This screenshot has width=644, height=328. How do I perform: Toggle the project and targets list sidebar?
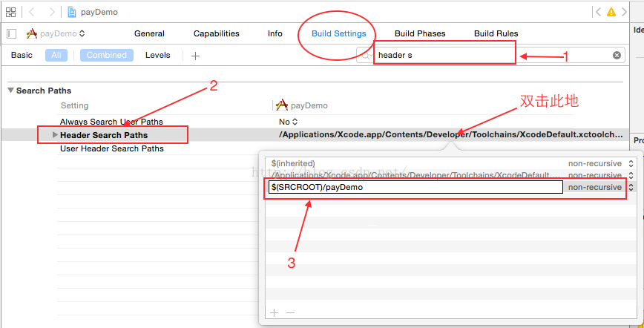12,33
